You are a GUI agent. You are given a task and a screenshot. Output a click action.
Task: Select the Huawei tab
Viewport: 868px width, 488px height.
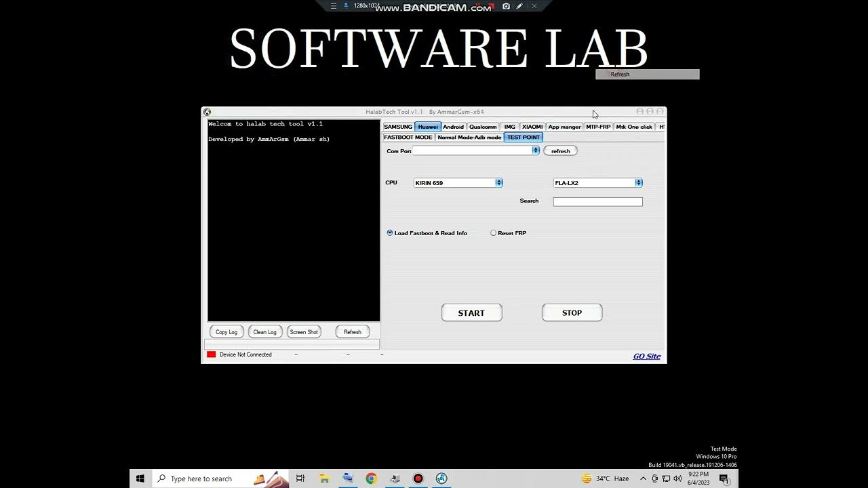pyautogui.click(x=428, y=127)
